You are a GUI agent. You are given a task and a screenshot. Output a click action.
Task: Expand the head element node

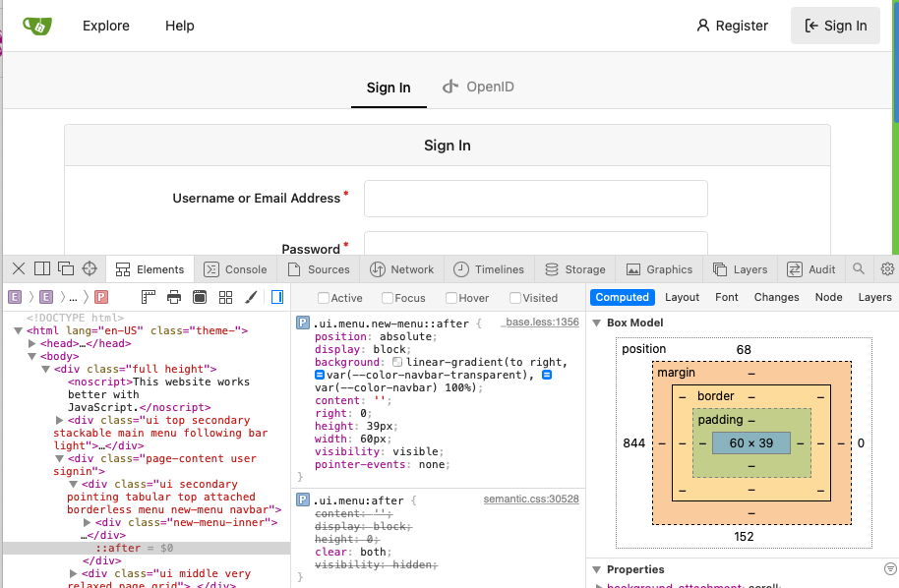click(x=32, y=343)
